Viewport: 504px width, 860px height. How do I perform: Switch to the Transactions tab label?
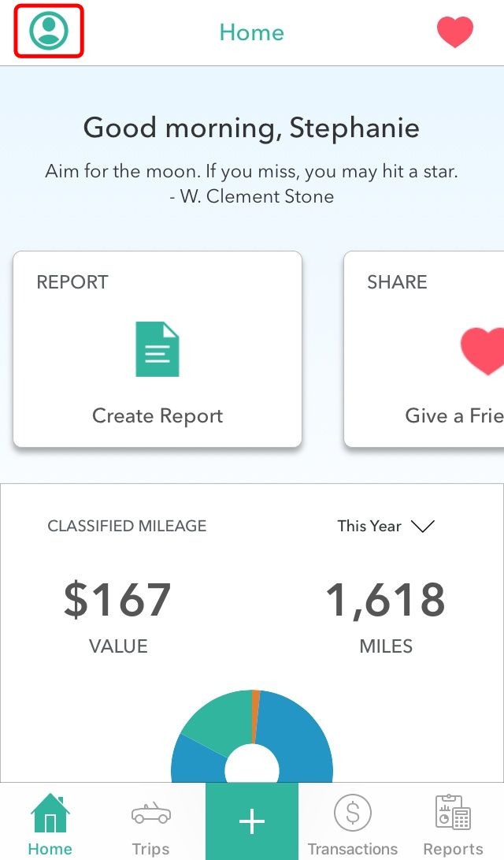point(353,848)
